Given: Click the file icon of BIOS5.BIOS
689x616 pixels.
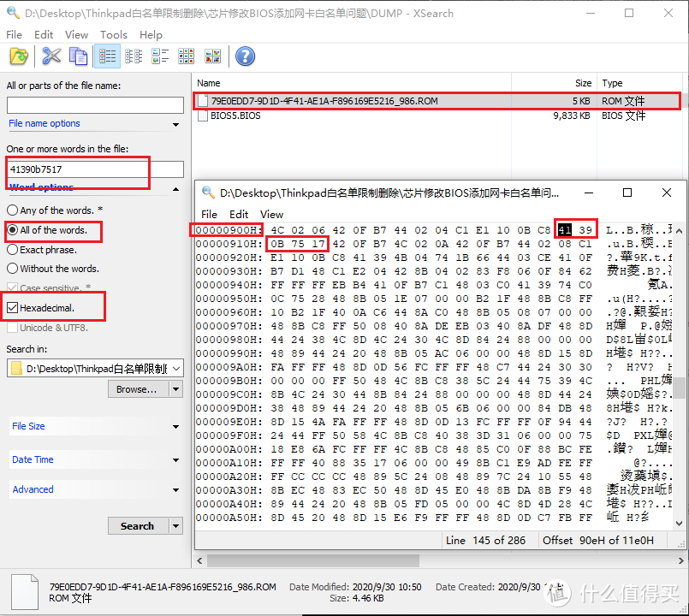Looking at the screenshot, I should tap(203, 115).
